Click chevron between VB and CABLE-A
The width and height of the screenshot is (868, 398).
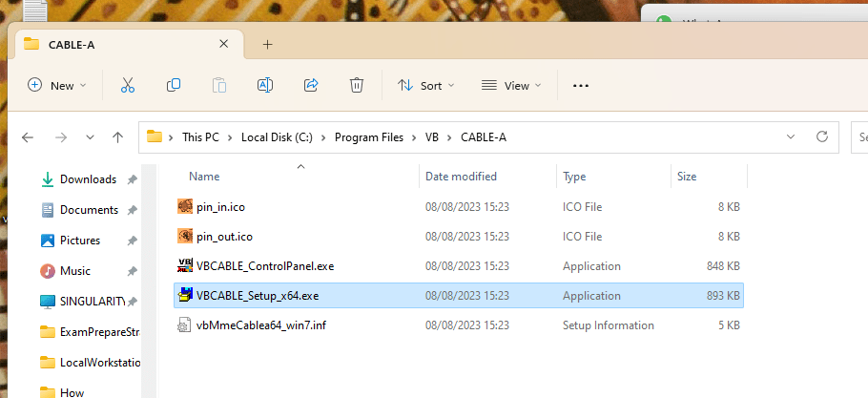click(x=449, y=137)
